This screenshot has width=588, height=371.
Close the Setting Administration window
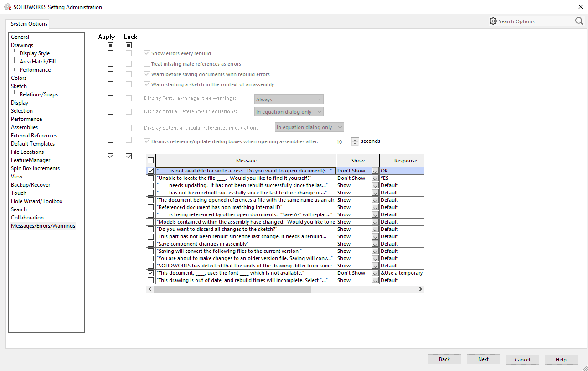click(580, 7)
